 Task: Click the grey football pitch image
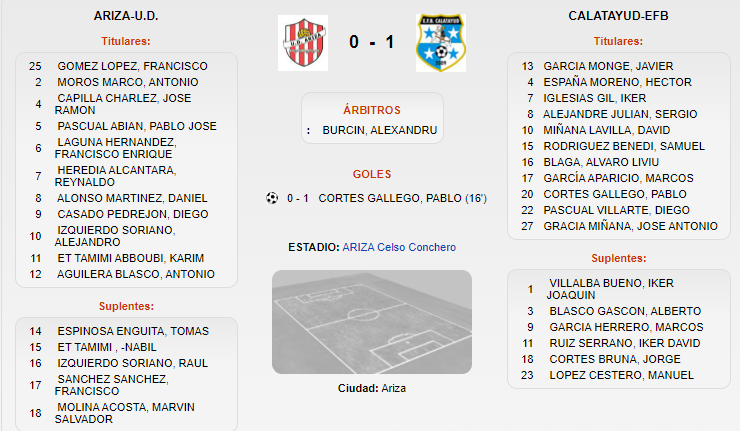coord(372,322)
